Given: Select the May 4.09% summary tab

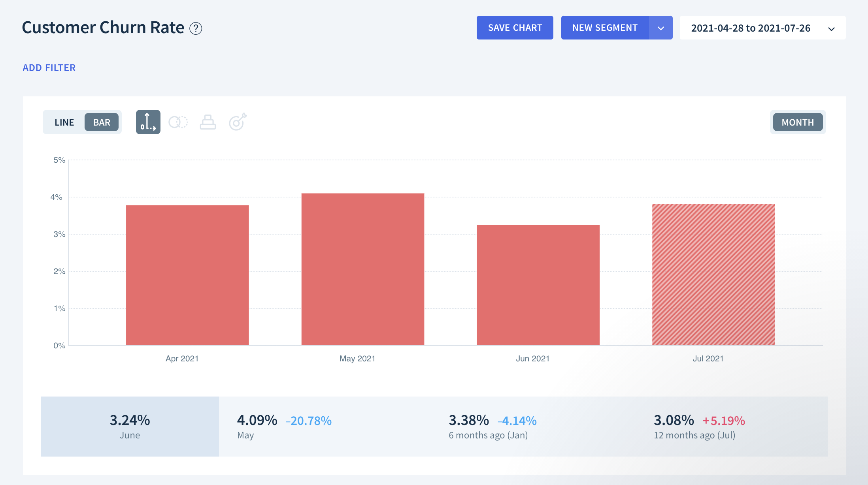Looking at the screenshot, I should coord(285,427).
